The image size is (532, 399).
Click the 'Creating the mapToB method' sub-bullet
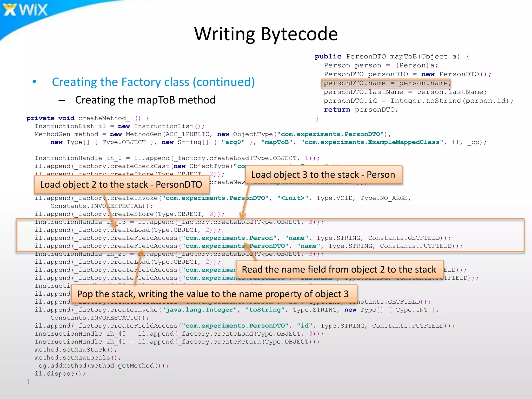(x=145, y=100)
